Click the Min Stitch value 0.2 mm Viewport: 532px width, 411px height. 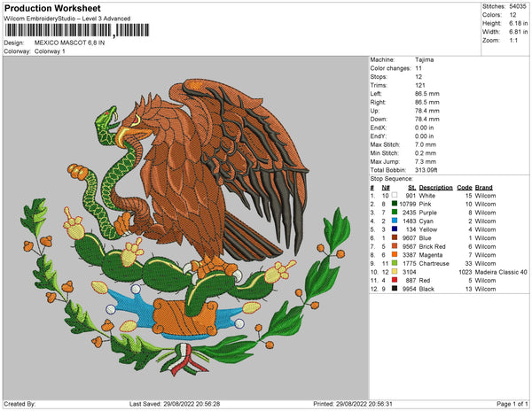point(426,153)
